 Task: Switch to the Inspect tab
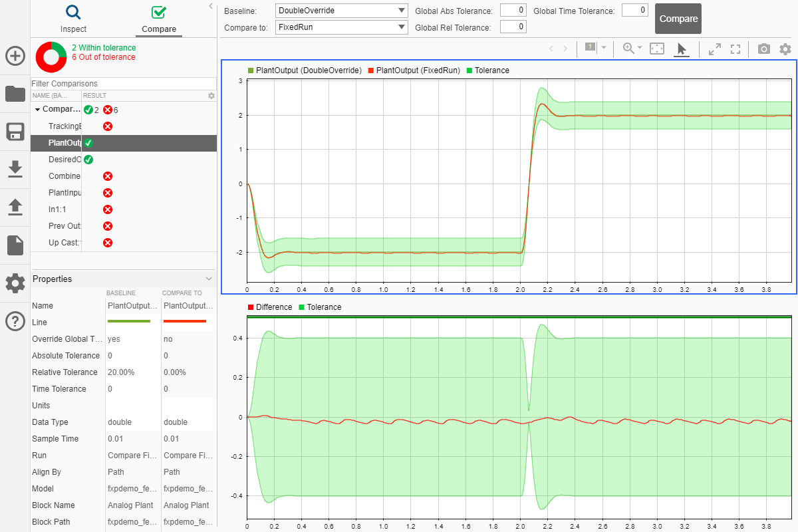click(73, 19)
